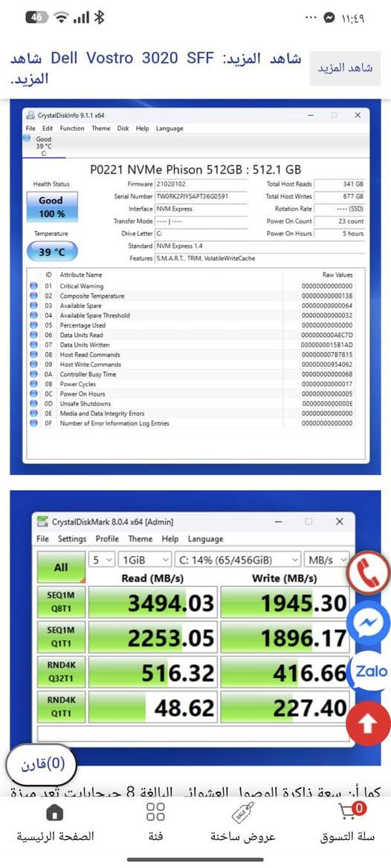Open the Function menu in CrystalDiskInfo

click(x=72, y=128)
